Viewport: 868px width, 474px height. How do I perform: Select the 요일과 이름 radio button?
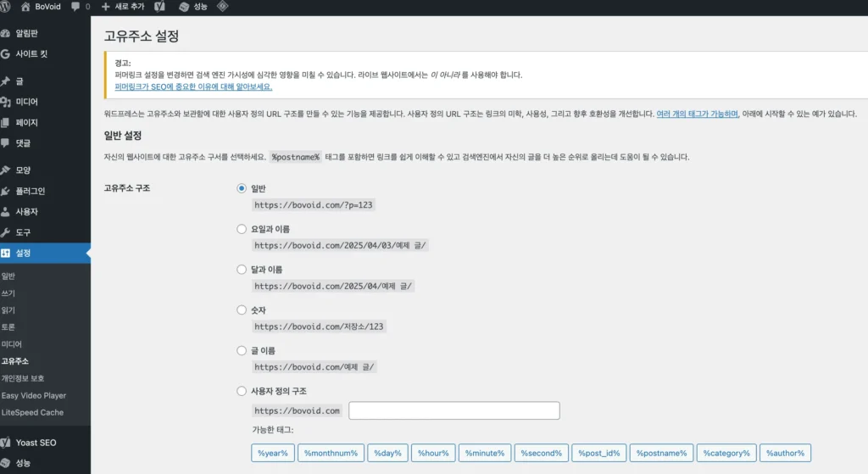tap(242, 229)
